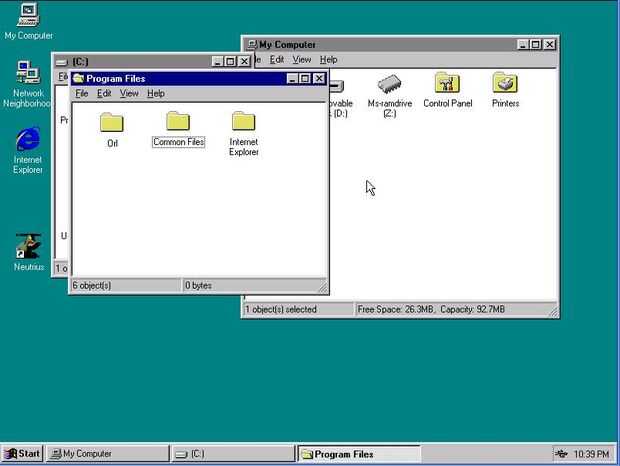The width and height of the screenshot is (620, 466).
Task: Open Edit menu in Program Files window
Action: (104, 94)
